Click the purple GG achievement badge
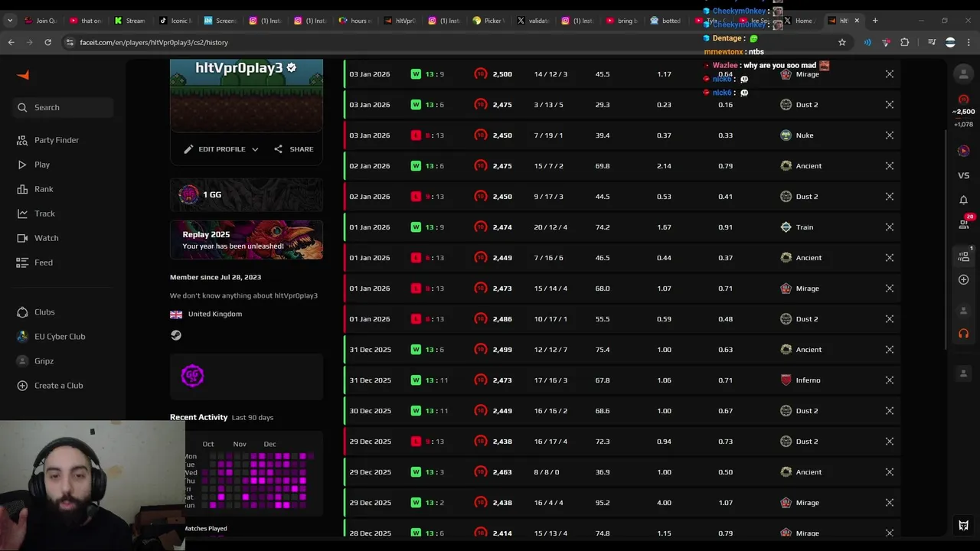This screenshot has height=551, width=980. click(x=192, y=376)
